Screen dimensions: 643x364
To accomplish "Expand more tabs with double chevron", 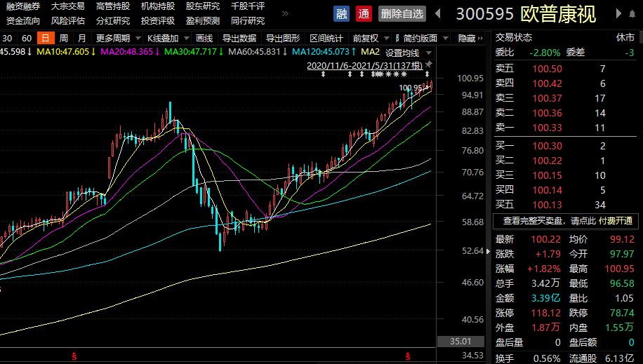I will (x=286, y=13).
